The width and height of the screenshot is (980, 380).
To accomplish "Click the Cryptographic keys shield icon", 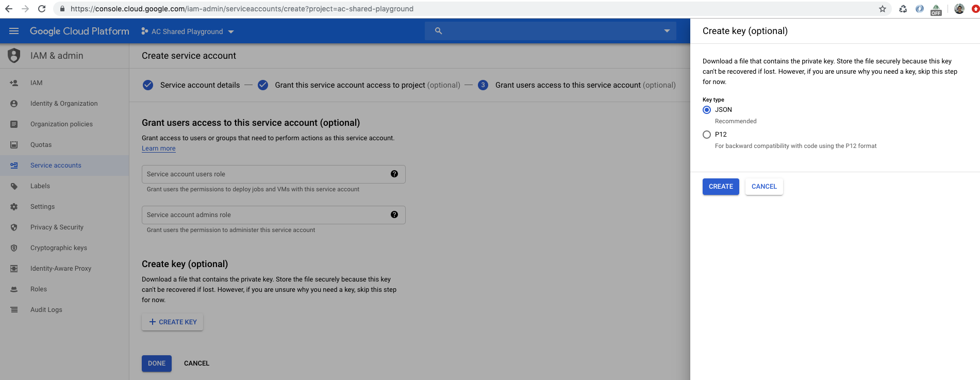I will pos(14,247).
